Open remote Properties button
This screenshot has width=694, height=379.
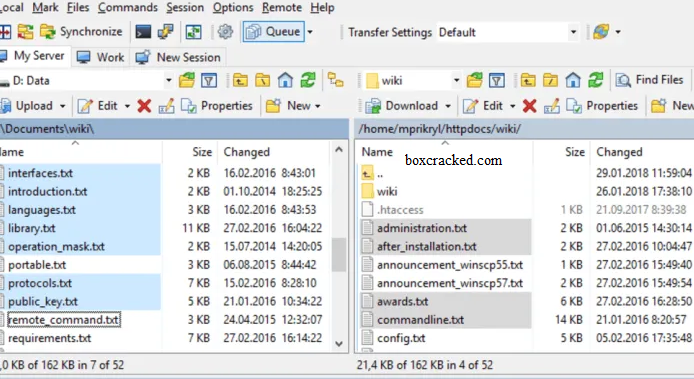[601, 106]
